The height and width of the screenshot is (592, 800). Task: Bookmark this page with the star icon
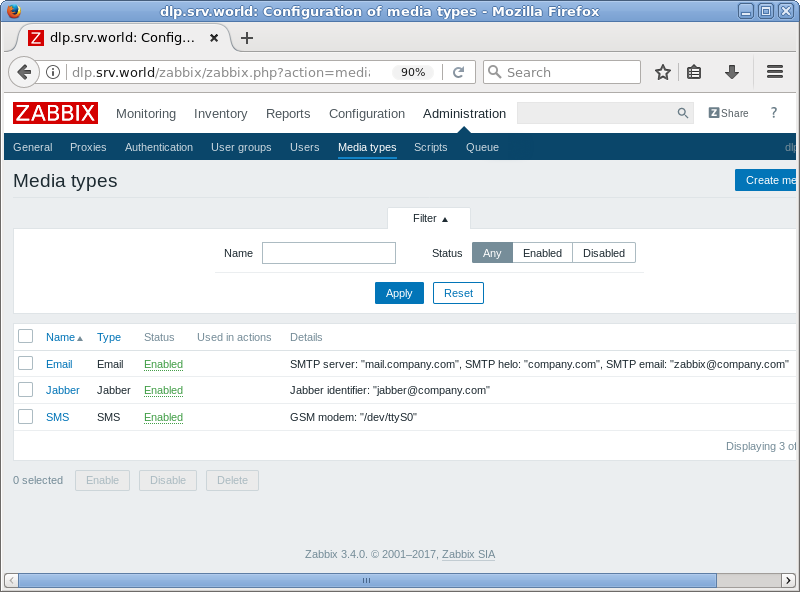click(663, 72)
